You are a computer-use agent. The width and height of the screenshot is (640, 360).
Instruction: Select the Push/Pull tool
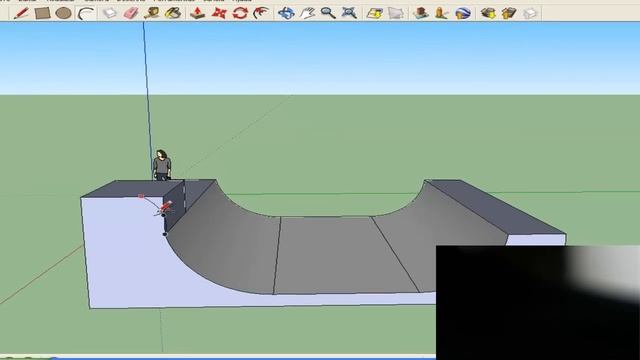[198, 13]
